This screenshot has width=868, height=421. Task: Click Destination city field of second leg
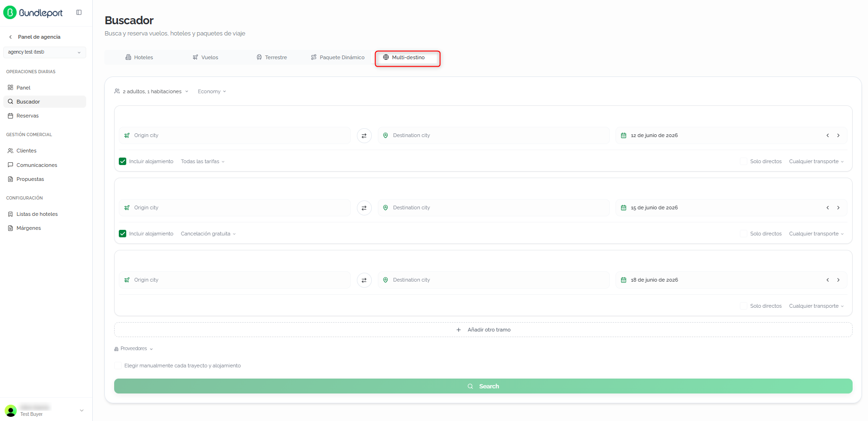493,207
